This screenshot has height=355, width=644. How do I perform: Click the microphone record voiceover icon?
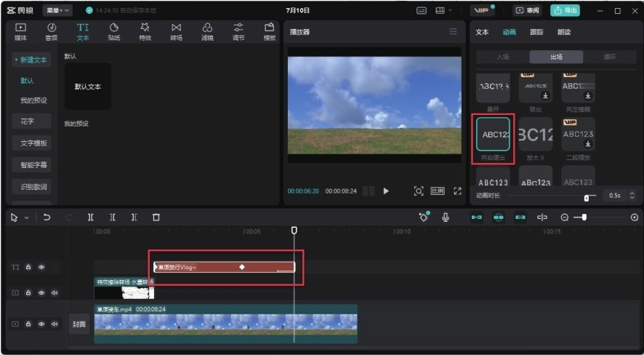tap(446, 218)
